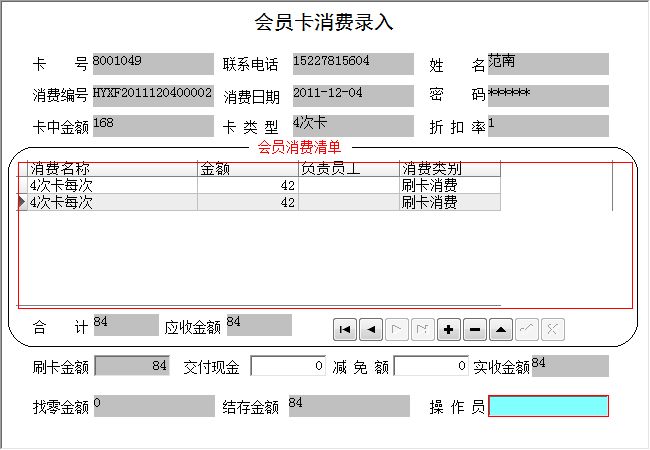
Task: Click the 金额 column header
Action: click(247, 169)
